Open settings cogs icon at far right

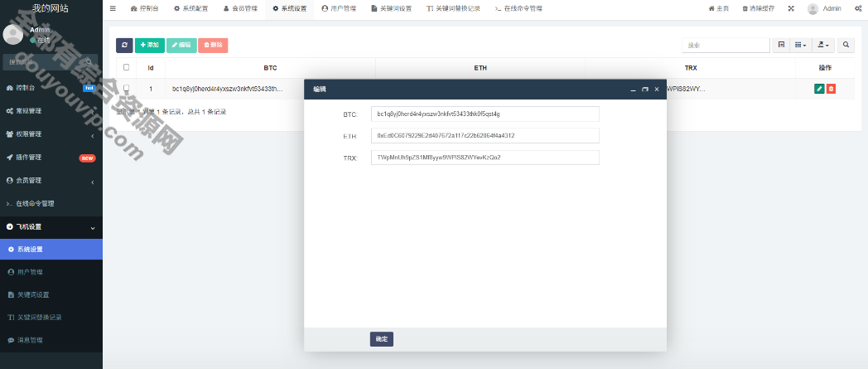(858, 9)
